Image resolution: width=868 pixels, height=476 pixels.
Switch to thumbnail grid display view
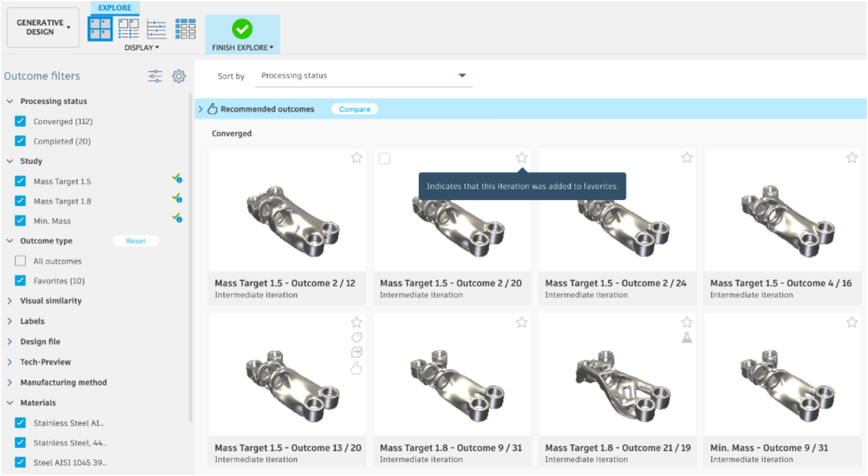point(100,29)
